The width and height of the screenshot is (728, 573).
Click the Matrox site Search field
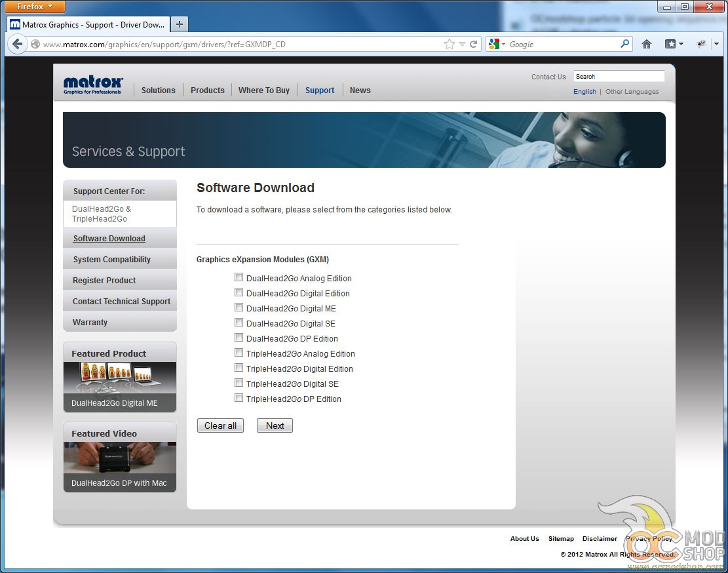pyautogui.click(x=619, y=76)
